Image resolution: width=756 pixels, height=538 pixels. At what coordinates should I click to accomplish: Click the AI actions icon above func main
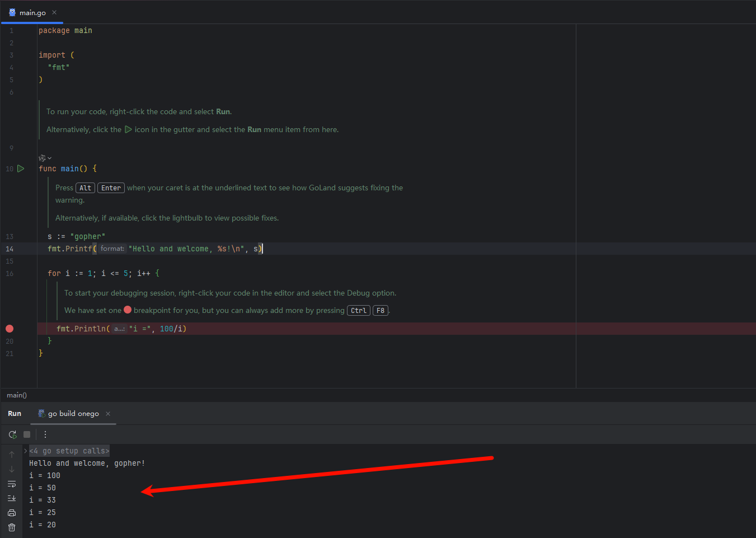pyautogui.click(x=42, y=158)
